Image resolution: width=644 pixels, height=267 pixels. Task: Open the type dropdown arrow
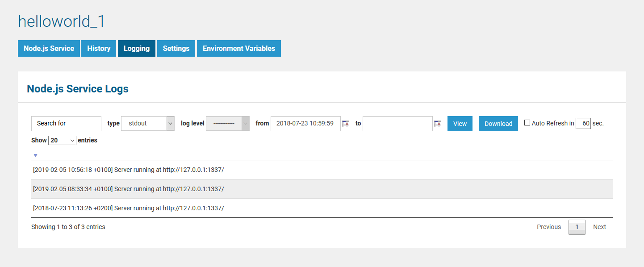coord(169,123)
